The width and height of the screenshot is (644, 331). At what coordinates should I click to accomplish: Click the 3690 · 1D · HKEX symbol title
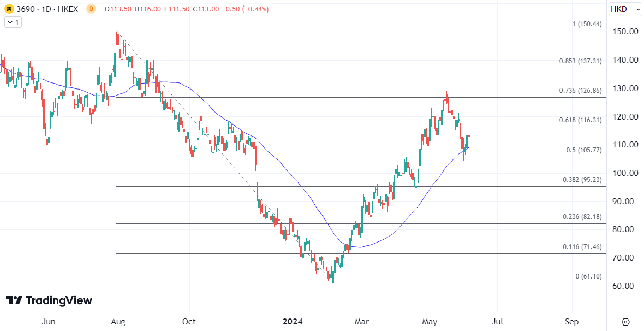click(x=48, y=9)
